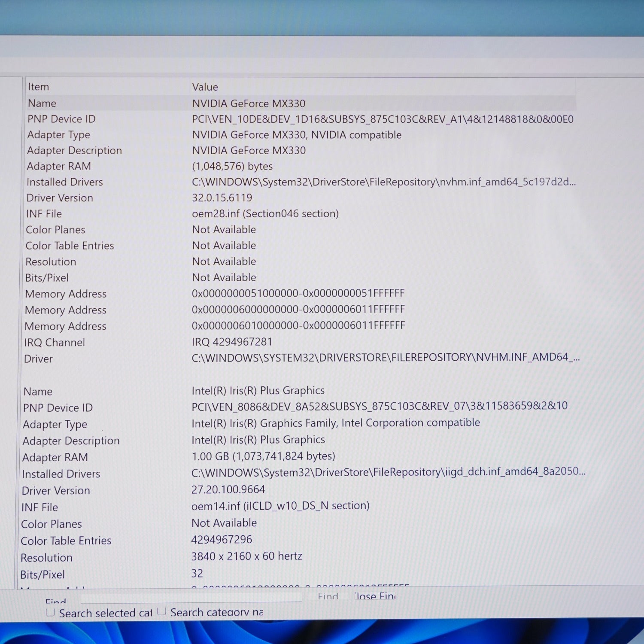644x644 pixels.
Task: Select memory address "0x0000006010000000-0x0000006011FFFFFF"
Action: (298, 325)
